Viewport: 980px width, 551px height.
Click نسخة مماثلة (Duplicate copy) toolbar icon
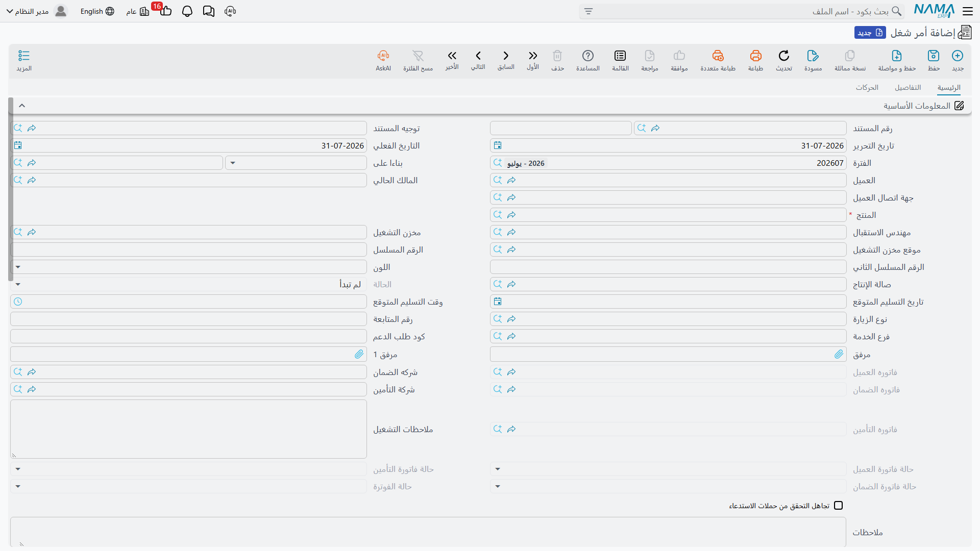[x=850, y=56]
